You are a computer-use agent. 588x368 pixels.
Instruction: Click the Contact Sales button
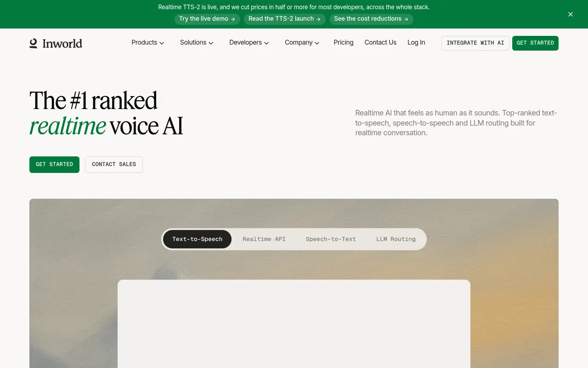pos(114,164)
